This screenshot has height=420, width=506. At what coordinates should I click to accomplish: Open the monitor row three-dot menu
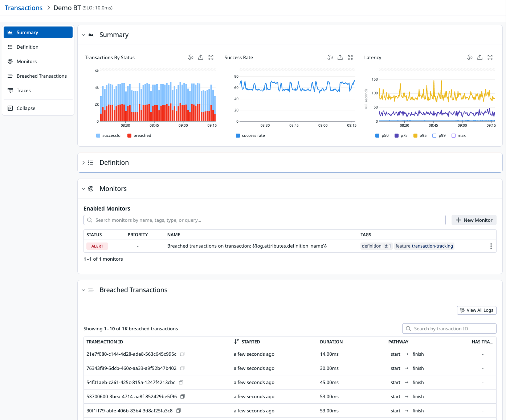tap(491, 246)
